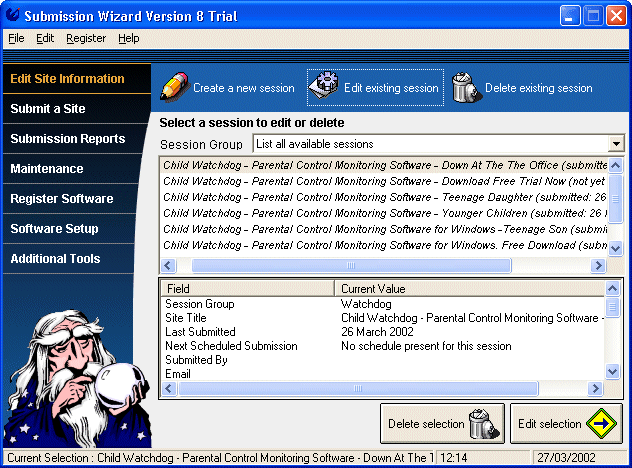The height and width of the screenshot is (468, 632).
Task: Select the 'Younger Children' session row
Action: pos(385,213)
